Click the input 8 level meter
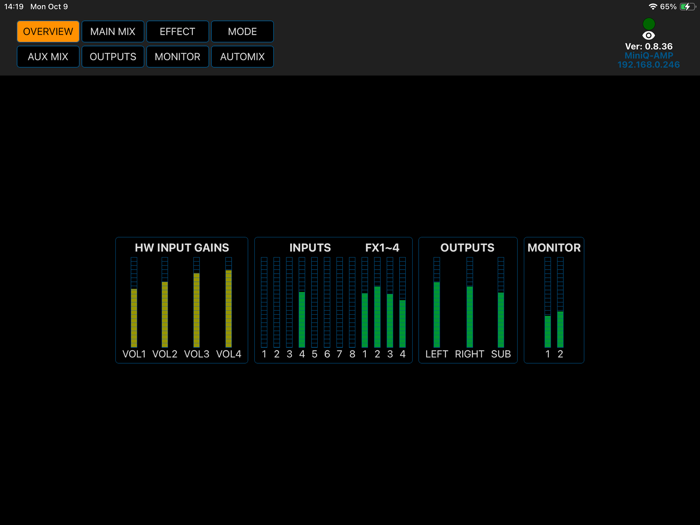The height and width of the screenshot is (525, 700). [x=352, y=302]
